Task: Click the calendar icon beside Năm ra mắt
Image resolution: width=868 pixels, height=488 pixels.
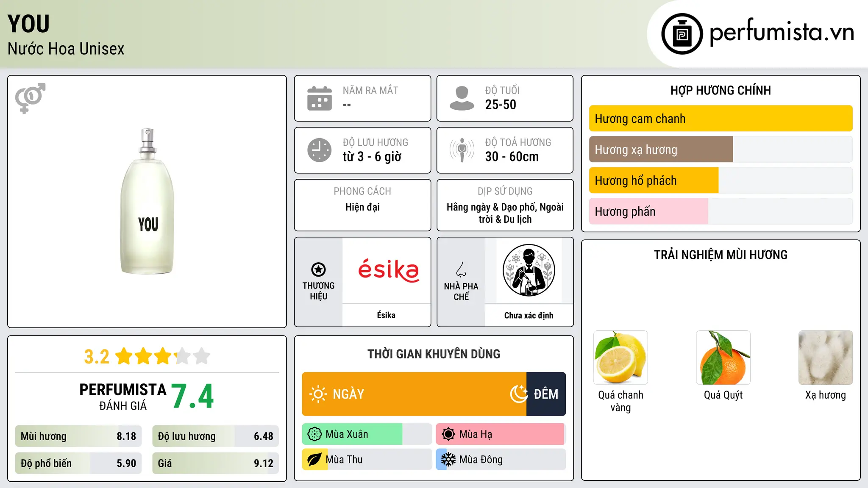Action: click(320, 98)
